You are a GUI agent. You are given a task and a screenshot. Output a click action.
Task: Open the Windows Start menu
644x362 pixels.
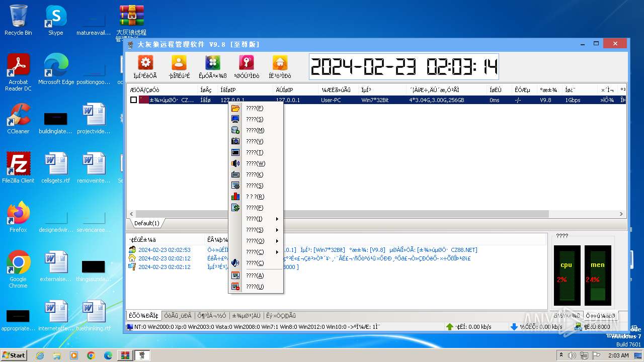click(x=14, y=355)
